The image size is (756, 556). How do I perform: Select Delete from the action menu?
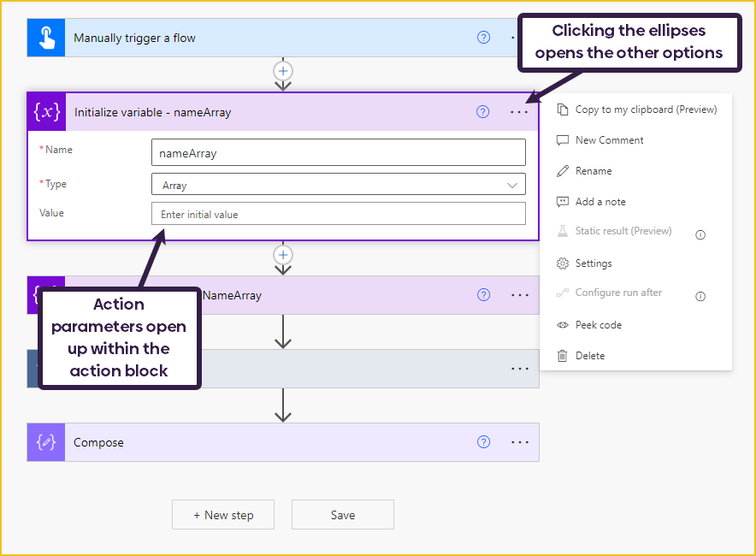(x=590, y=356)
